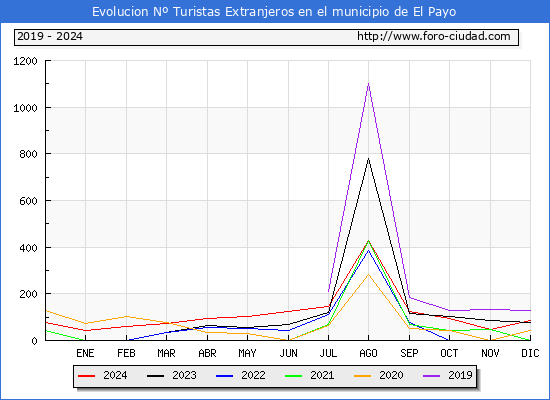Click the OCT month axis label
This screenshot has width=550, height=400.
click(x=449, y=353)
